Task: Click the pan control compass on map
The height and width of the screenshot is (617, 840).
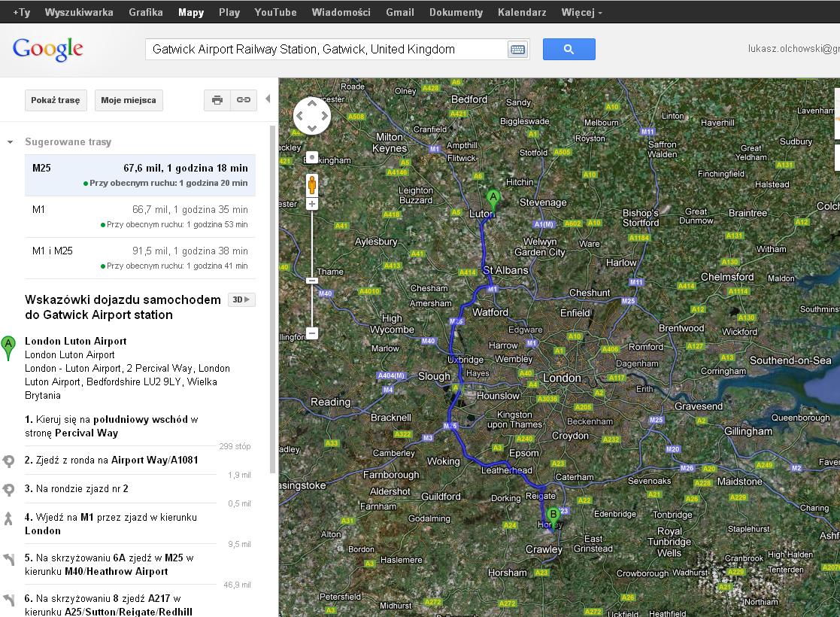Action: coord(312,116)
